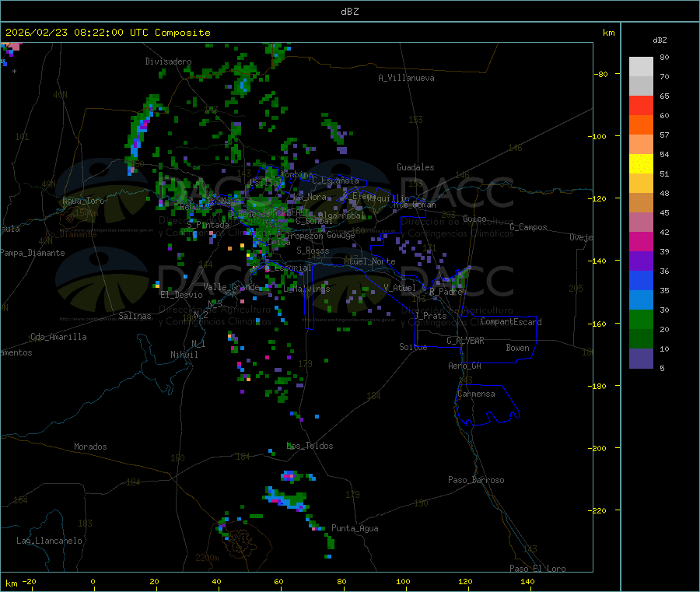The width and height of the screenshot is (700, 592).
Task: Click the 0 km tick on bottom axis
Action: click(x=93, y=581)
